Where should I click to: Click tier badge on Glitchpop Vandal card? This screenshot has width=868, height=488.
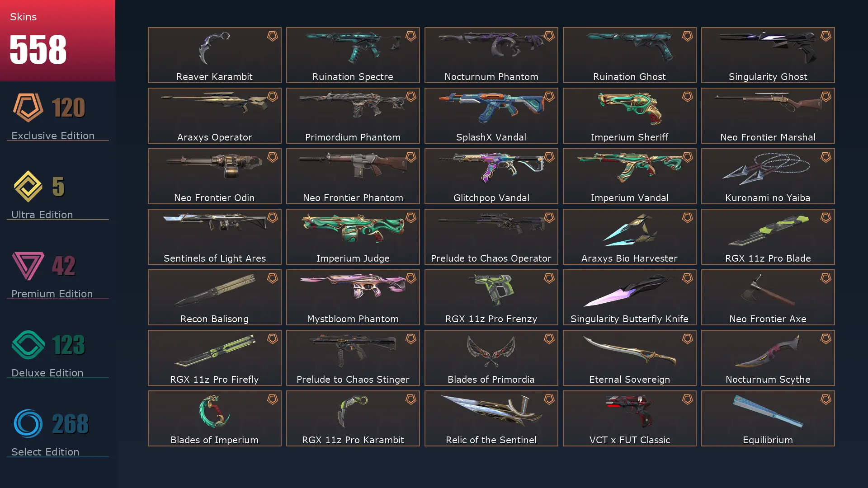pyautogui.click(x=549, y=157)
